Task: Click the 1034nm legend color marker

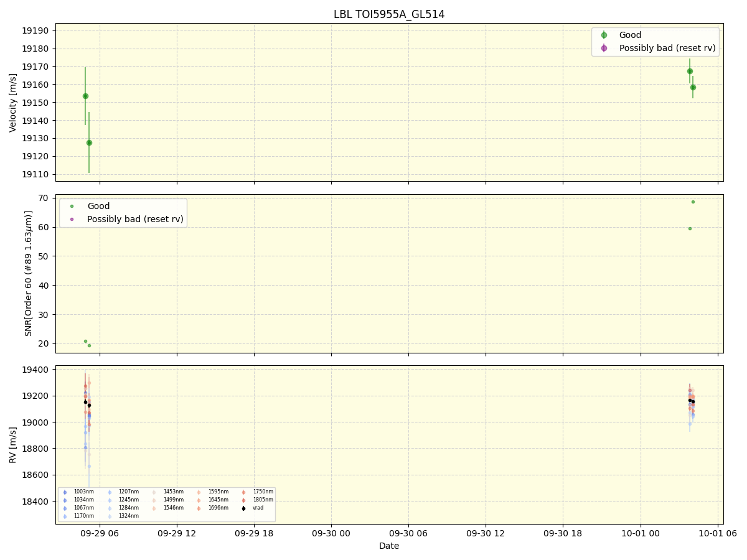Action: click(65, 500)
